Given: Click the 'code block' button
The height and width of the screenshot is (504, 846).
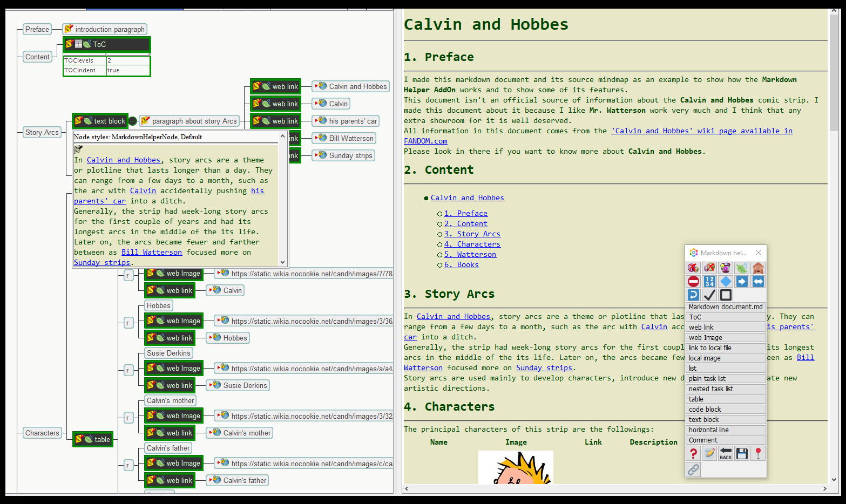Looking at the screenshot, I should click(726, 410).
